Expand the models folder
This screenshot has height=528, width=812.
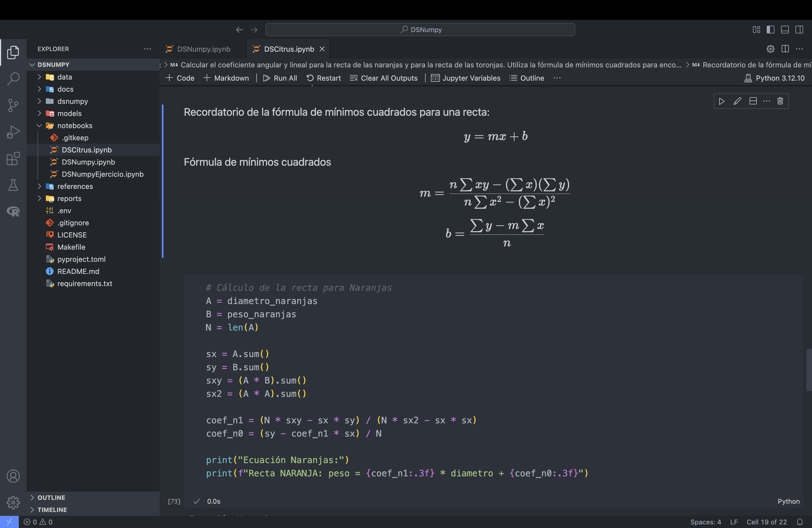93,113
